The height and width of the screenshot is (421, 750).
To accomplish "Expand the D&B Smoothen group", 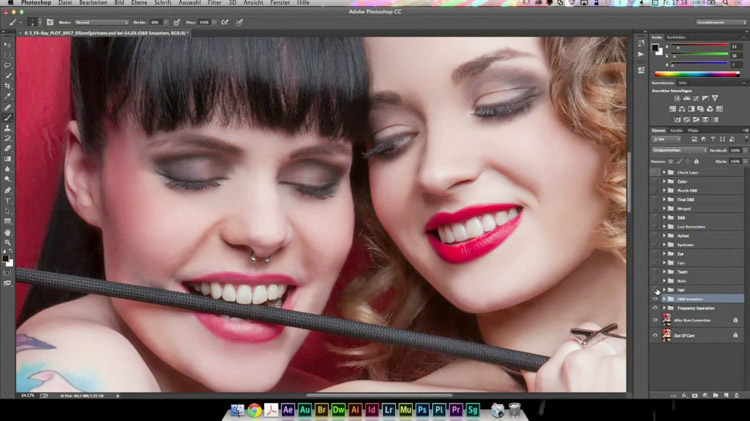I will coord(664,299).
